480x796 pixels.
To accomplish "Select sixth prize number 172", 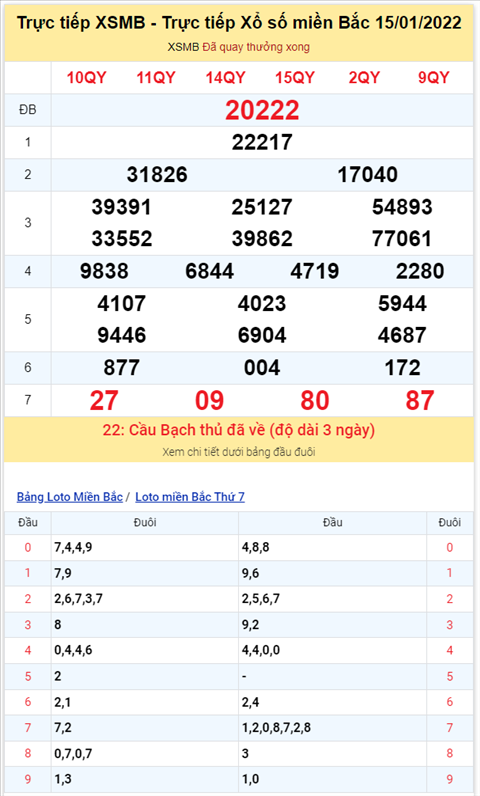I will [x=402, y=368].
